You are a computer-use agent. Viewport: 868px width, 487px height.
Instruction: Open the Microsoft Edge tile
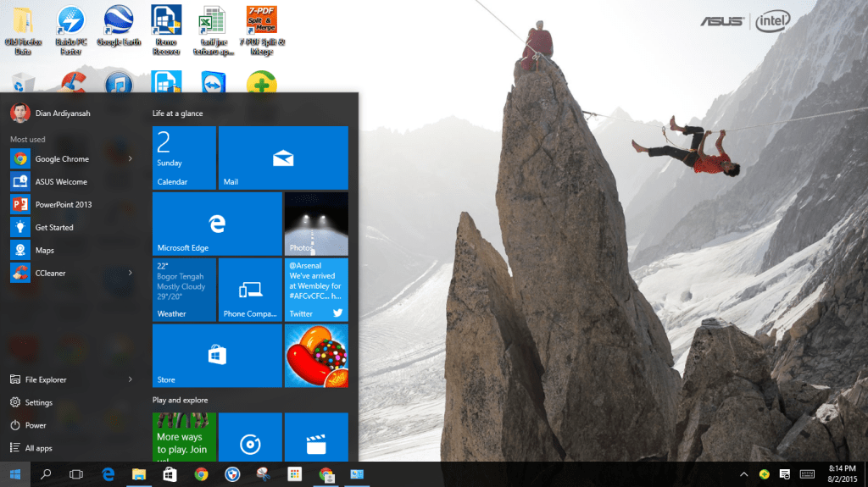coord(217,224)
